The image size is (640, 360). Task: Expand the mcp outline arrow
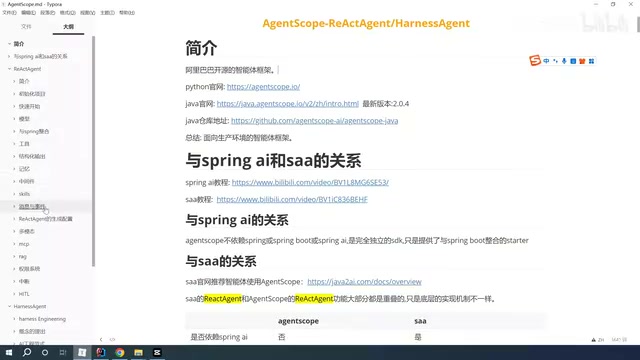14,244
